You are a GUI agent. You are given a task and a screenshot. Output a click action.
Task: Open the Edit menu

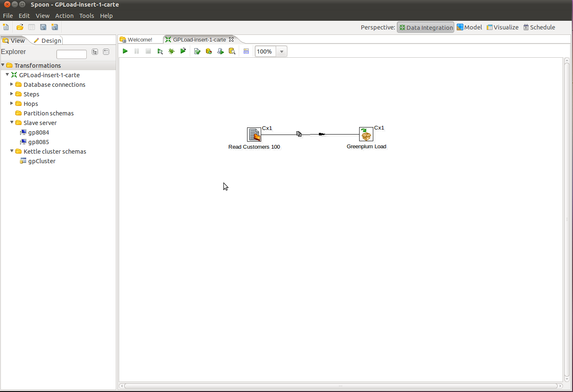pos(24,16)
